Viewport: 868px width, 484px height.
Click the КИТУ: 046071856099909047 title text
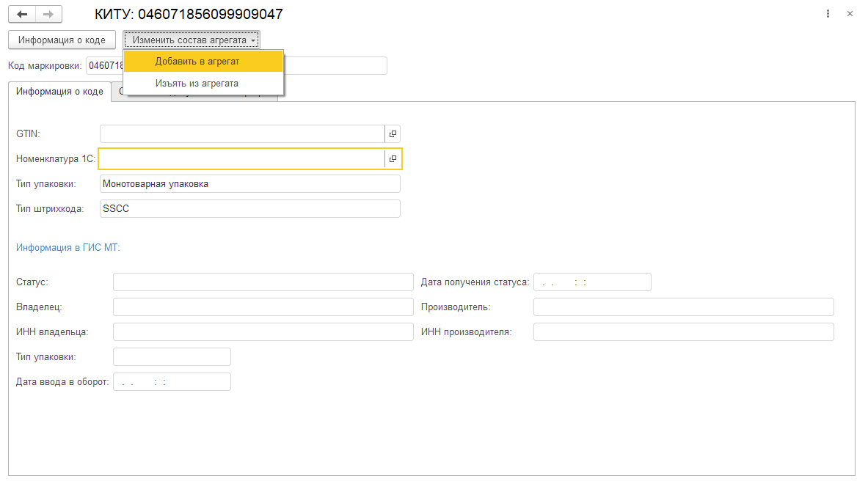[x=189, y=15]
